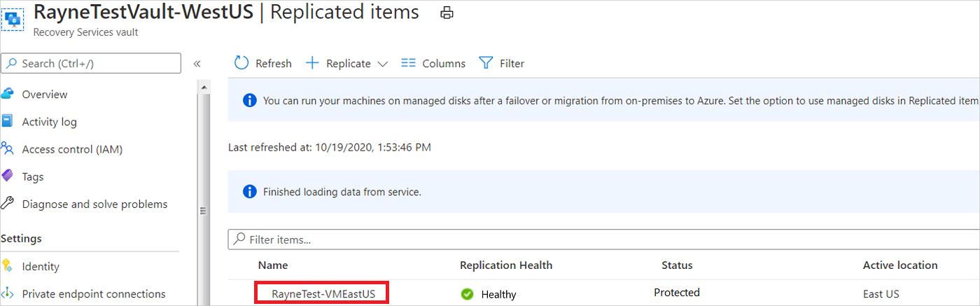Image resolution: width=980 pixels, height=306 pixels.
Task: Expand the Replicate dropdown chevron
Action: pos(382,64)
